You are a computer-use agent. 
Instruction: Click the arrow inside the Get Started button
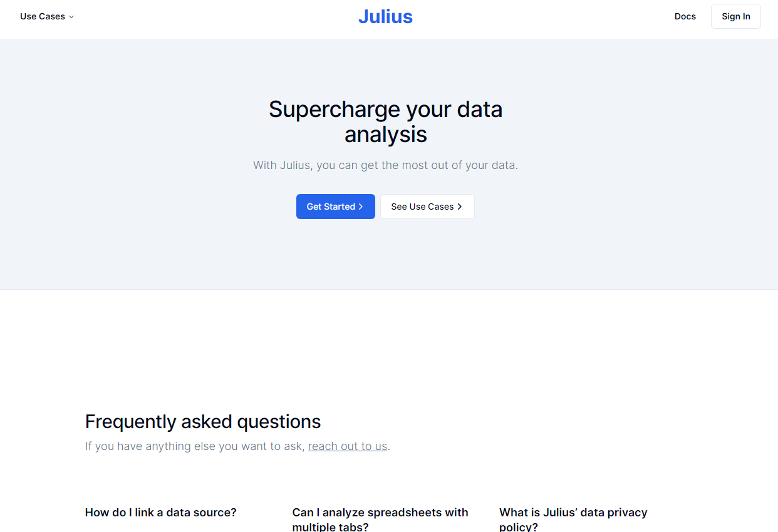(361, 207)
